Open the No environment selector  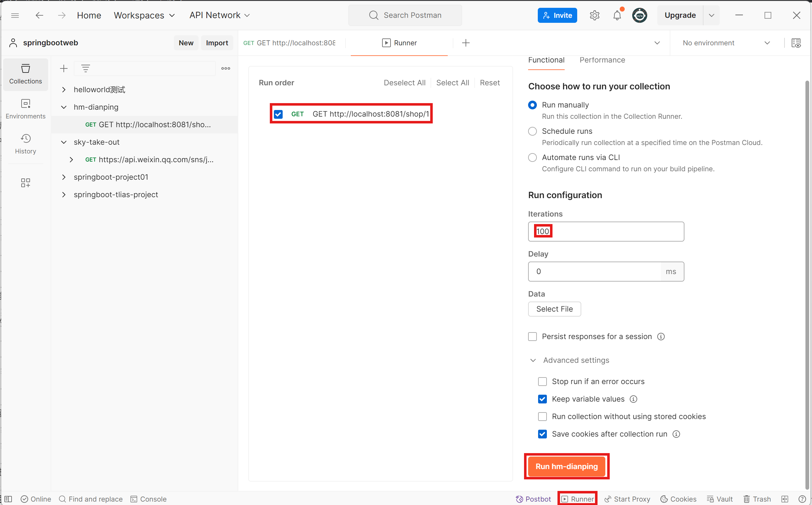[726, 43]
